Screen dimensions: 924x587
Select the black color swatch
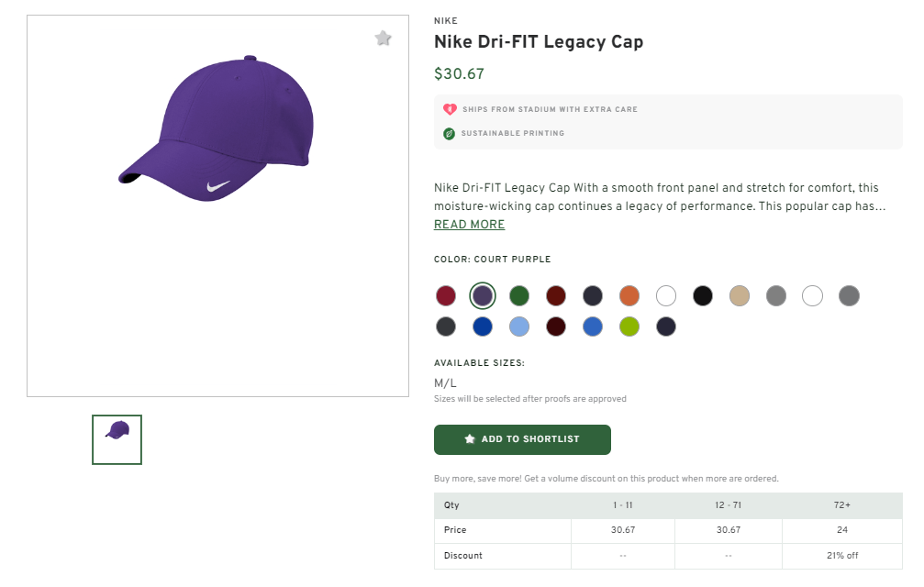coord(703,295)
